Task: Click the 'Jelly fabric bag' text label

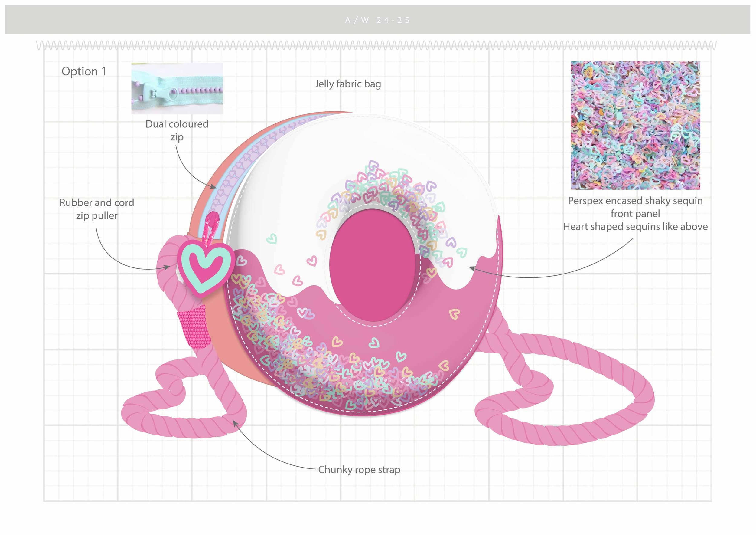Action: click(x=347, y=84)
